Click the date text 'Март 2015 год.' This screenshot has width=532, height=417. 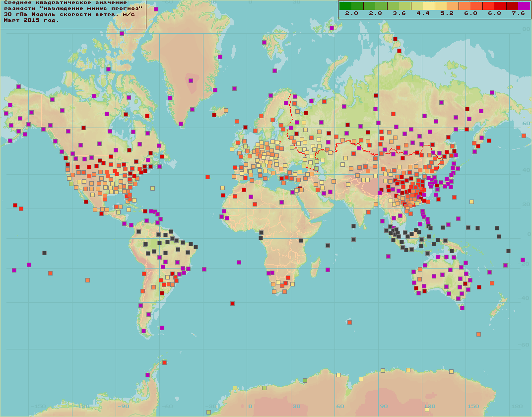[x=31, y=20]
